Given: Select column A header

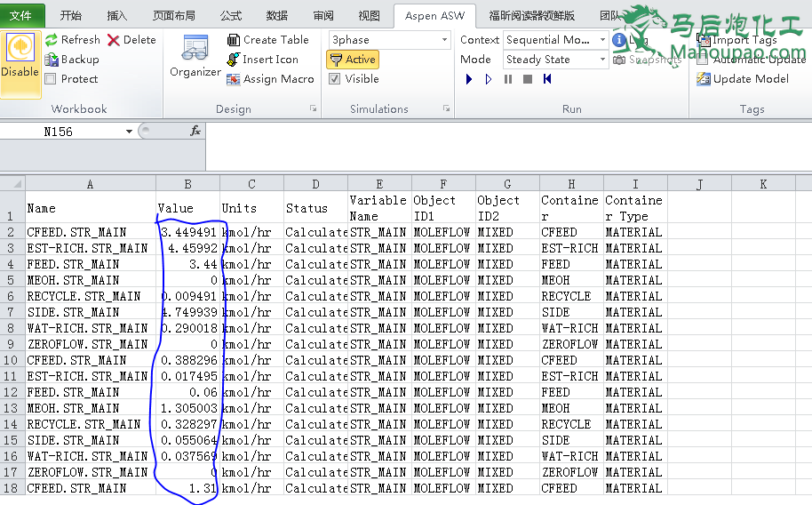Looking at the screenshot, I should [x=91, y=184].
